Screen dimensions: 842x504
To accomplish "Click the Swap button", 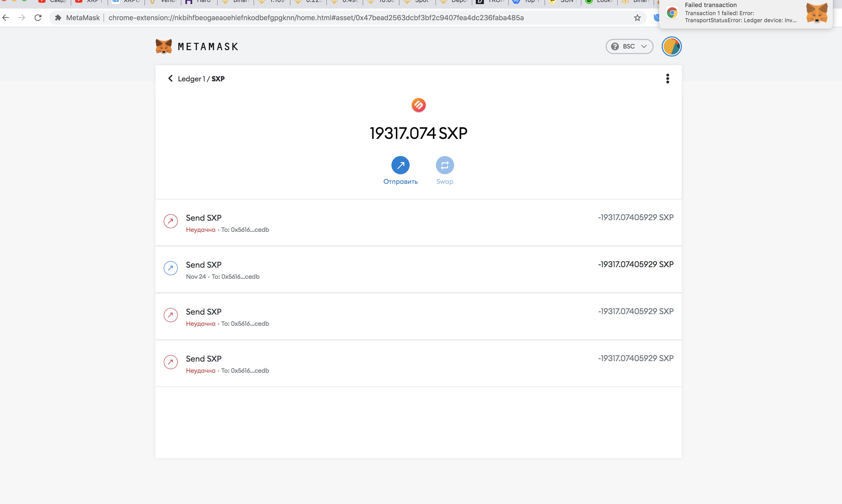I will tap(444, 170).
